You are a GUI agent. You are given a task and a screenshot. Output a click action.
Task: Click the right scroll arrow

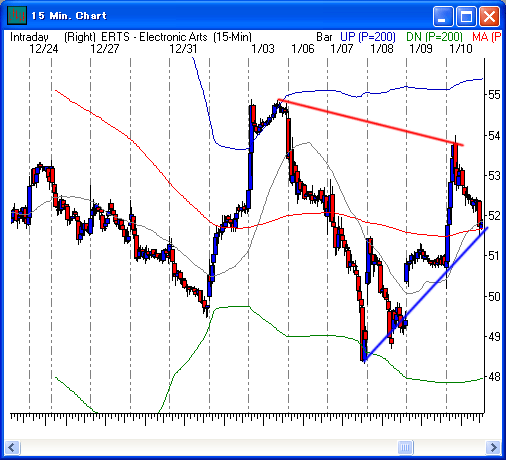pos(493,447)
